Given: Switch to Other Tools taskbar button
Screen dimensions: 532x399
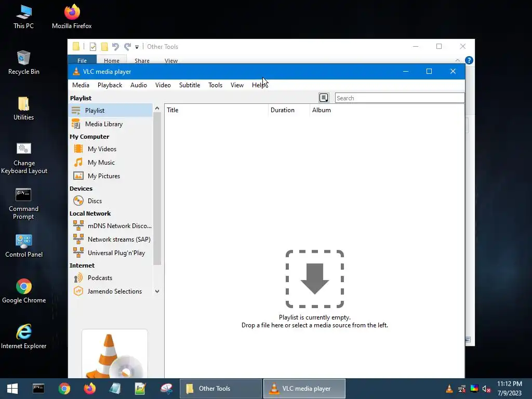Looking at the screenshot, I should point(220,389).
